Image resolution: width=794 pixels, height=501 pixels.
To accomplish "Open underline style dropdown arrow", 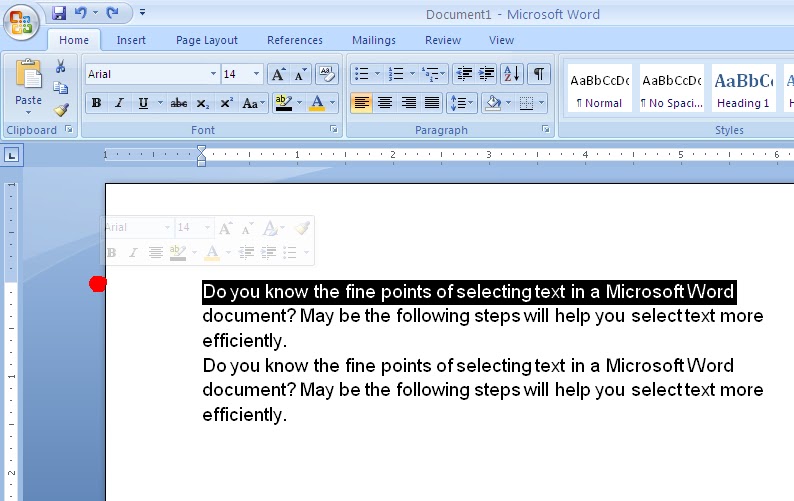I will (160, 103).
